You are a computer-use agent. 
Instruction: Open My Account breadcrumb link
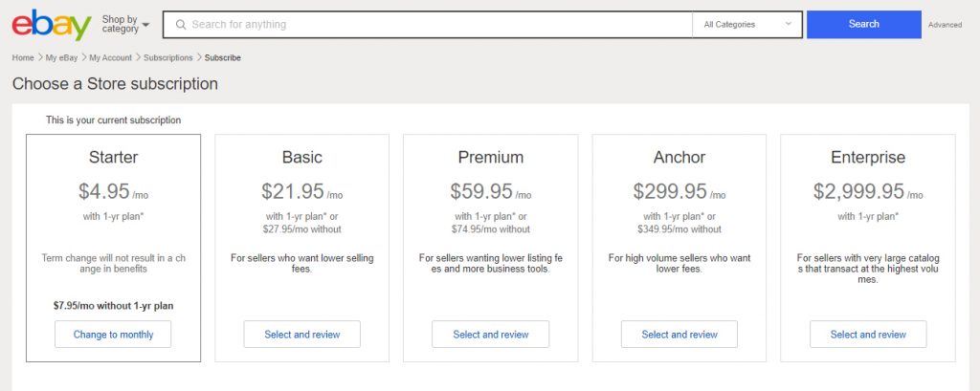click(111, 57)
